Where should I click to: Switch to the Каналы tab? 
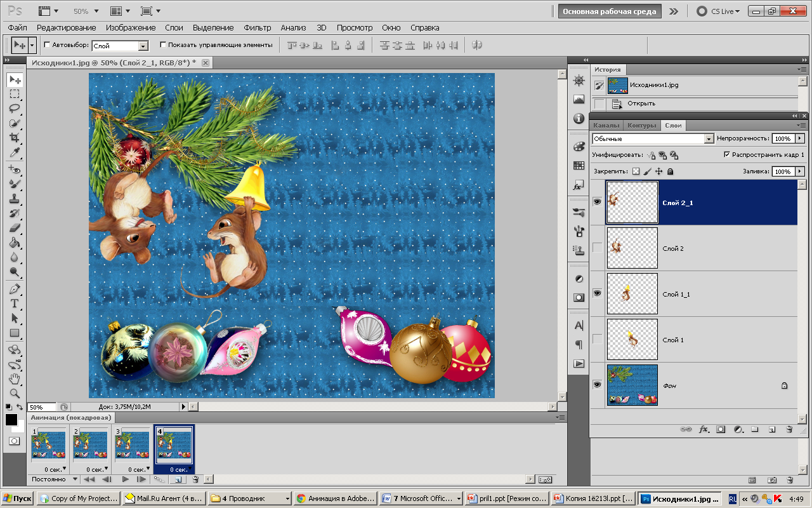(x=606, y=126)
